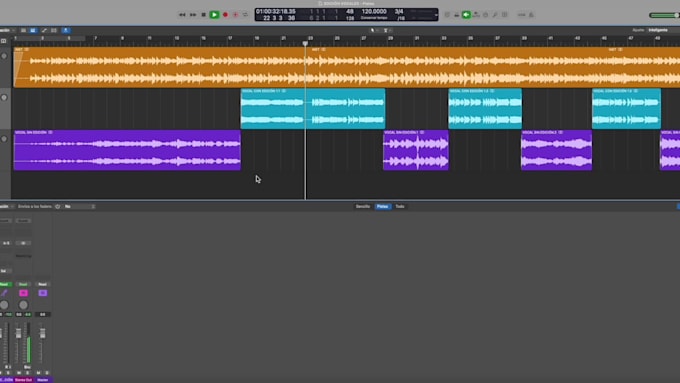Select the long first purple region
The image size is (680, 383).
(x=127, y=150)
